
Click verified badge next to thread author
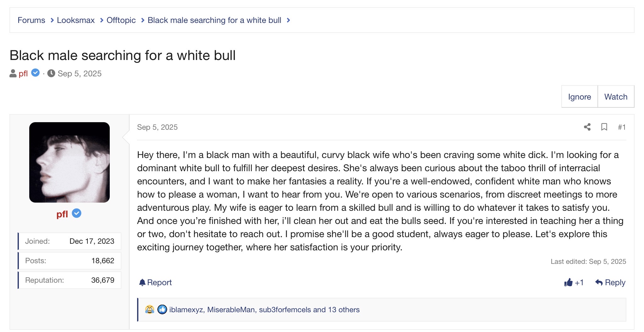[36, 73]
